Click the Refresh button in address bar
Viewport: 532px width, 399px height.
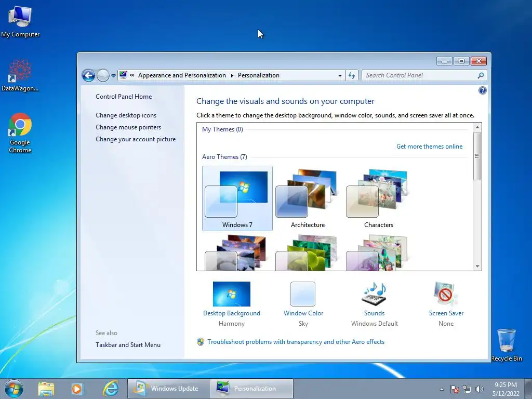pyautogui.click(x=352, y=75)
